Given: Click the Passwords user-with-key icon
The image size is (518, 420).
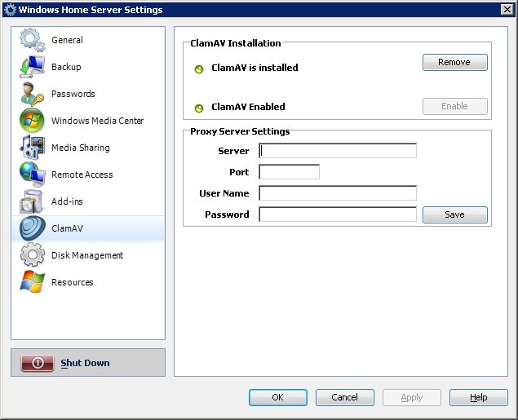Looking at the screenshot, I should [x=32, y=94].
